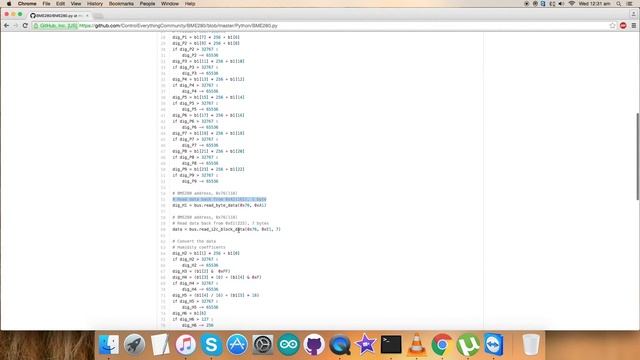
Task: Launch uTorrent from the Dock
Action: coord(468,345)
